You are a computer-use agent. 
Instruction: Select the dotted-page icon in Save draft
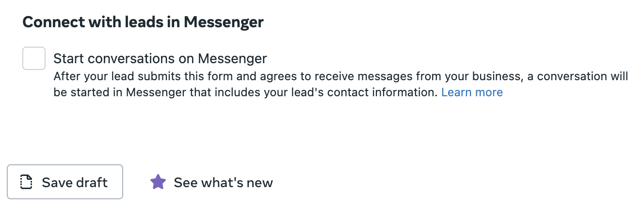(x=26, y=182)
